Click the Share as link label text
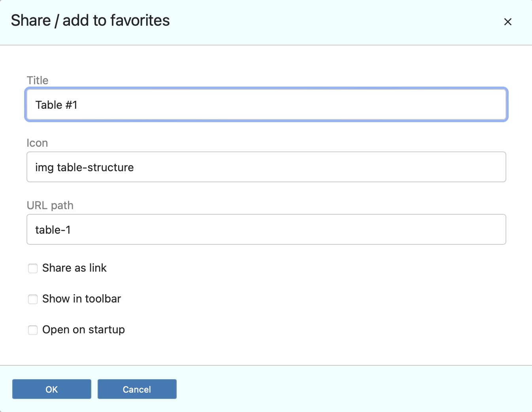Image resolution: width=532 pixels, height=412 pixels. [x=74, y=268]
